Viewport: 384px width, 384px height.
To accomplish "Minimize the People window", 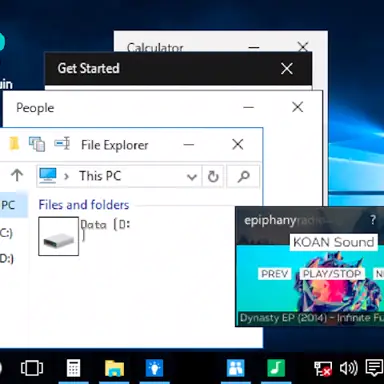I will [x=248, y=107].
